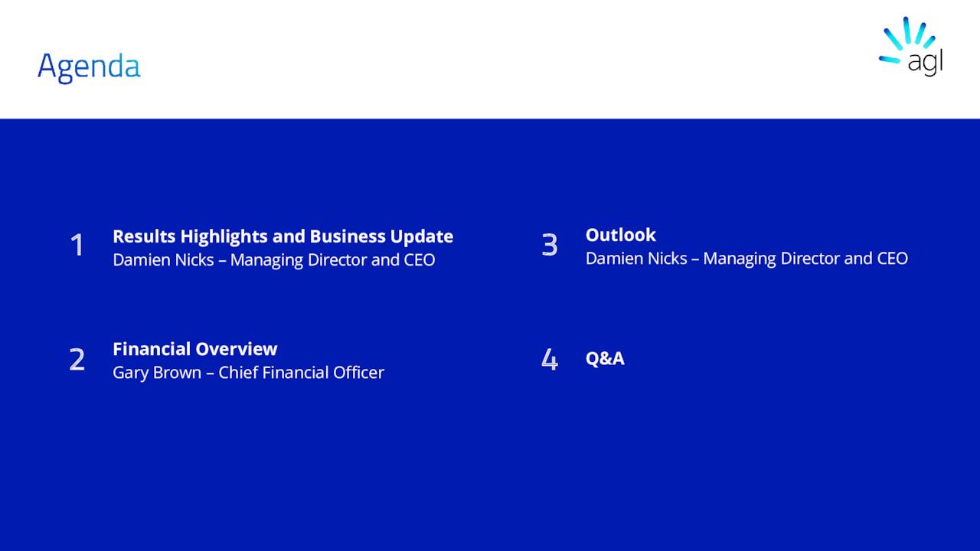
Task: Click empty blue area below Q&A
Action: point(689,459)
